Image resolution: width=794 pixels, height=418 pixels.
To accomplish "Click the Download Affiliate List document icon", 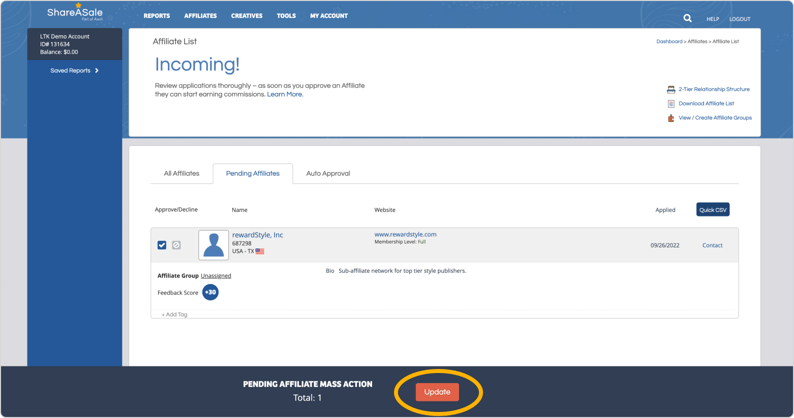I will coord(671,104).
